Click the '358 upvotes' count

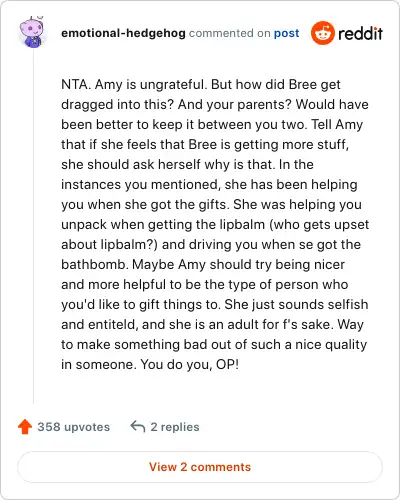coord(74,427)
